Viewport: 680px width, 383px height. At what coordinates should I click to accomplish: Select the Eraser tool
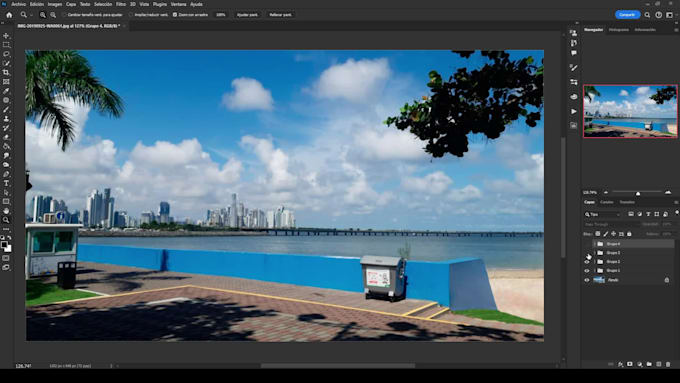point(6,137)
